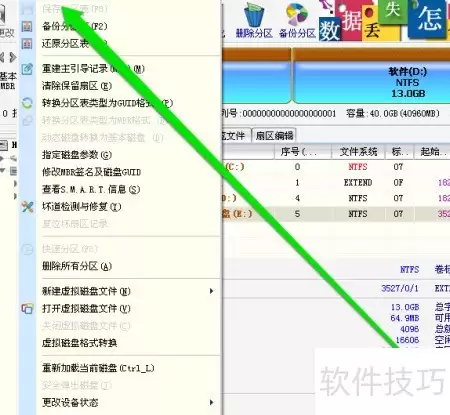Expand the 新建虚拟磁盘文件 submenu arrow
Screen dimensions: 450x415
tap(211, 291)
